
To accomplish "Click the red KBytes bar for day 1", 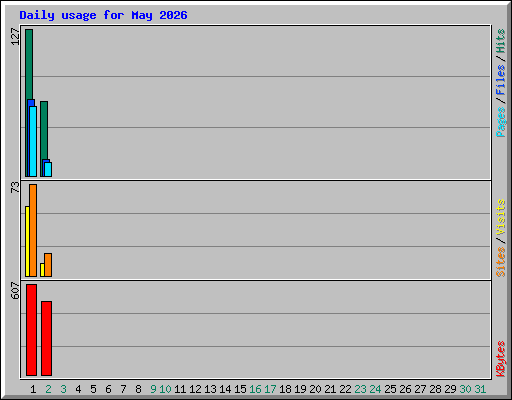I will [x=31, y=330].
